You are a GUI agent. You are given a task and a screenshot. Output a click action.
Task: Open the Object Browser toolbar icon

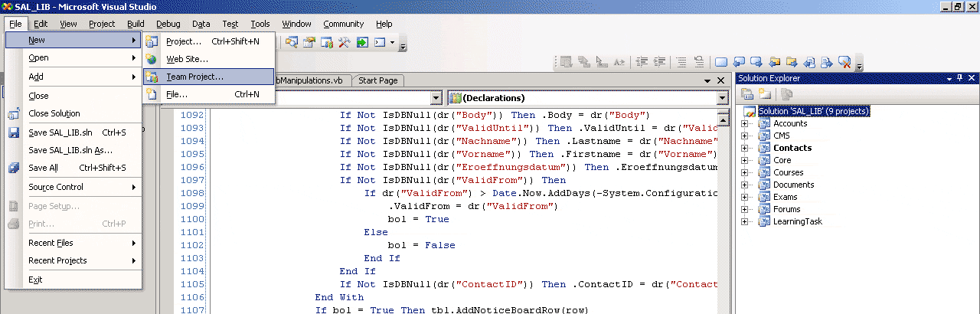tap(327, 42)
